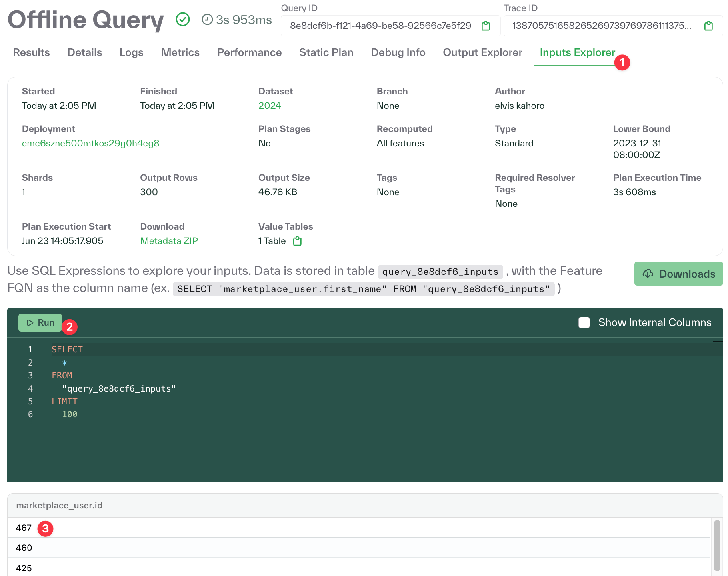
Task: Click the green success checkmark icon
Action: [x=183, y=18]
